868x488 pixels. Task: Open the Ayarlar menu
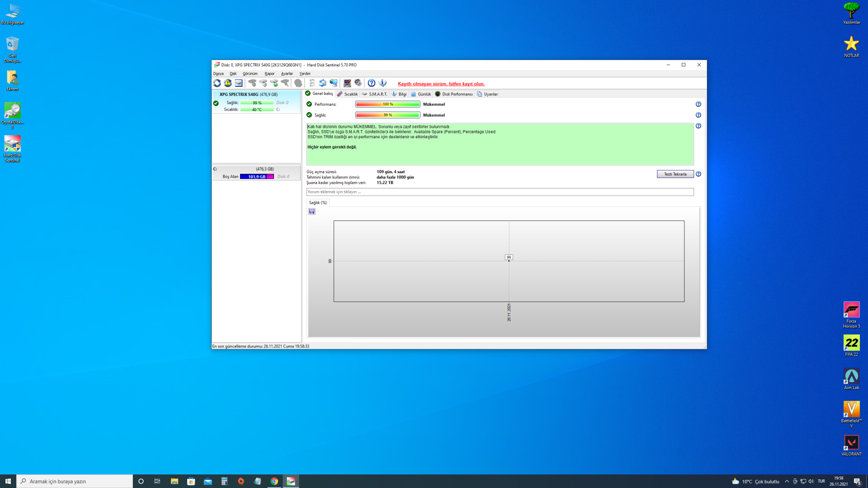(287, 74)
